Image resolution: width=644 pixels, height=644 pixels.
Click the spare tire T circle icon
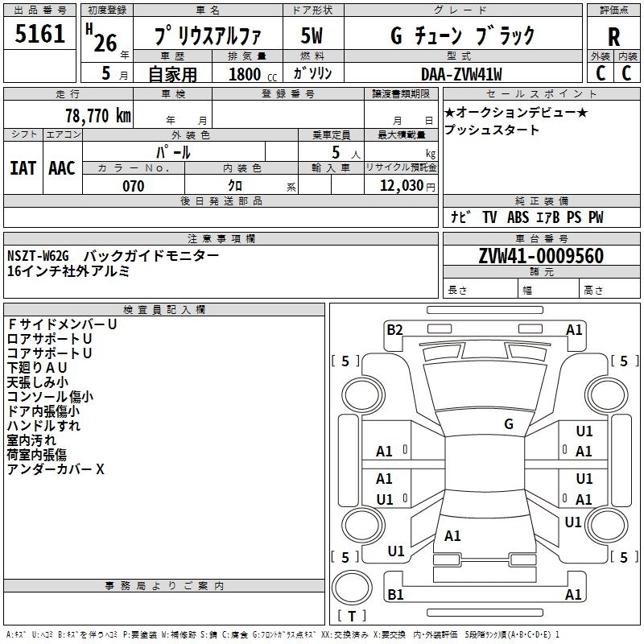[x=352, y=588]
